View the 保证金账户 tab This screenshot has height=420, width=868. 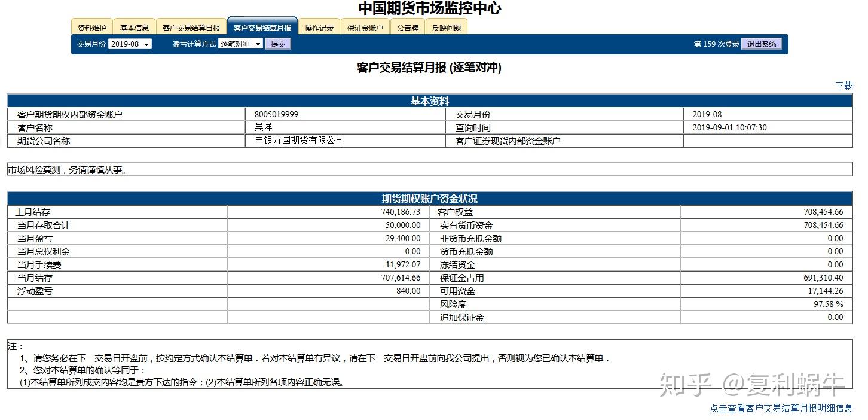[365, 26]
